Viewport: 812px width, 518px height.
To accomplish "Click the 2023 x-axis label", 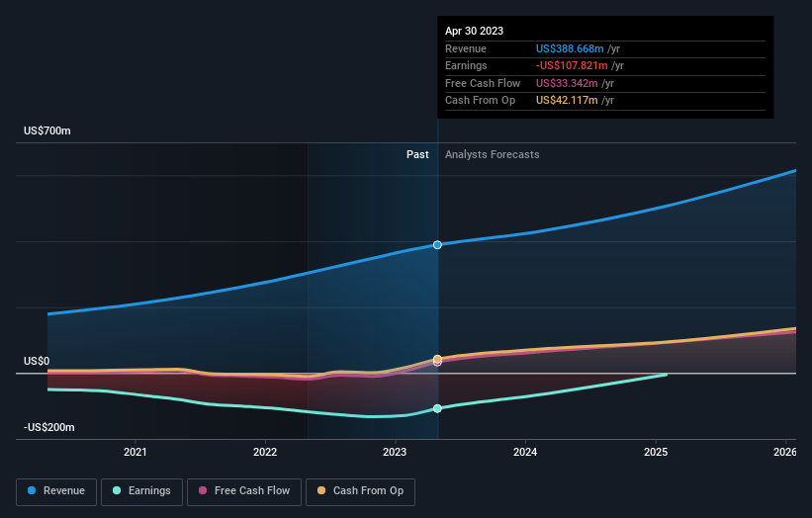I will (x=395, y=452).
